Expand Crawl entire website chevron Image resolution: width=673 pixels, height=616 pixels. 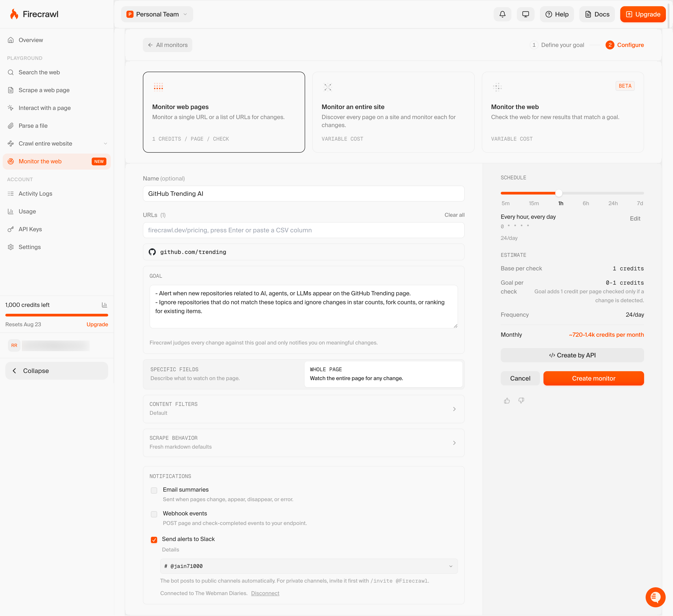pyautogui.click(x=105, y=144)
